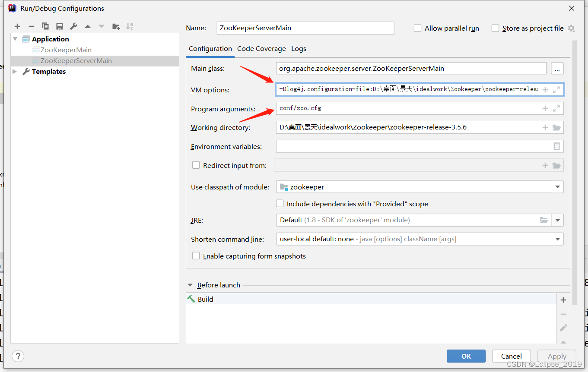Image resolution: width=588 pixels, height=372 pixels.
Task: Open project file settings gear
Action: coord(571,28)
